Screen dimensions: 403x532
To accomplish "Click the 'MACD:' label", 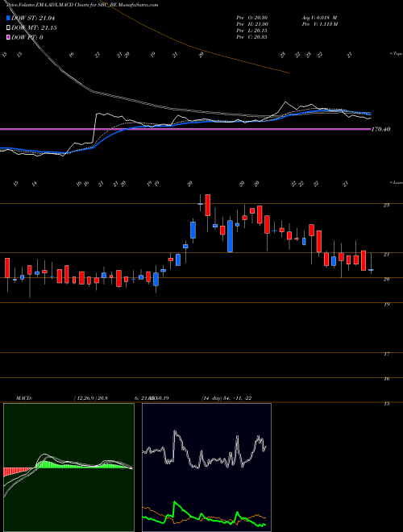I will click(x=24, y=398).
